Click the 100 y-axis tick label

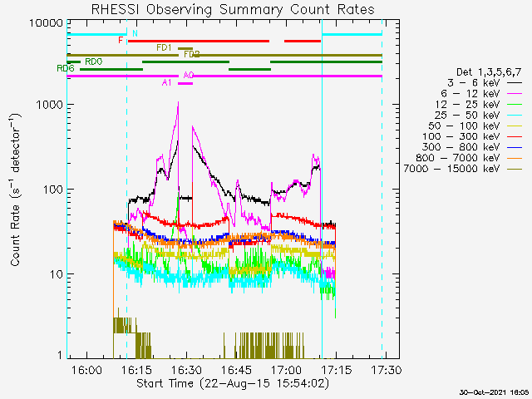click(x=52, y=190)
